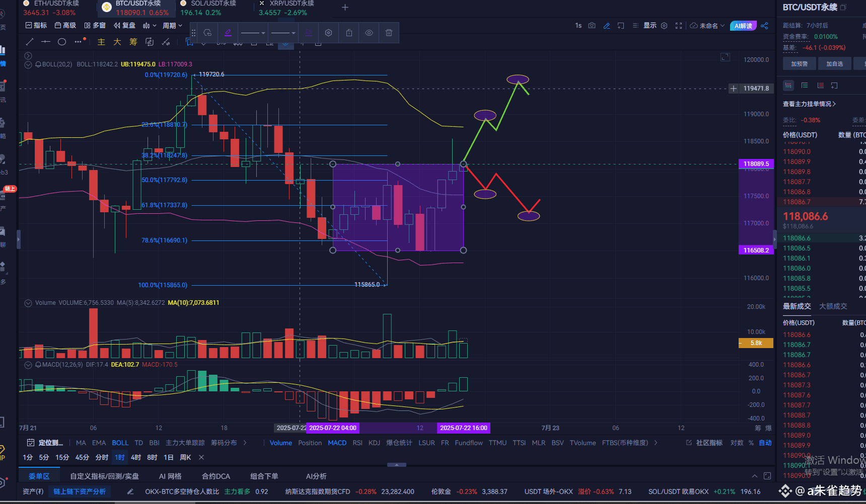Click the 加自选 button
This screenshot has height=504, width=866.
click(x=835, y=64)
